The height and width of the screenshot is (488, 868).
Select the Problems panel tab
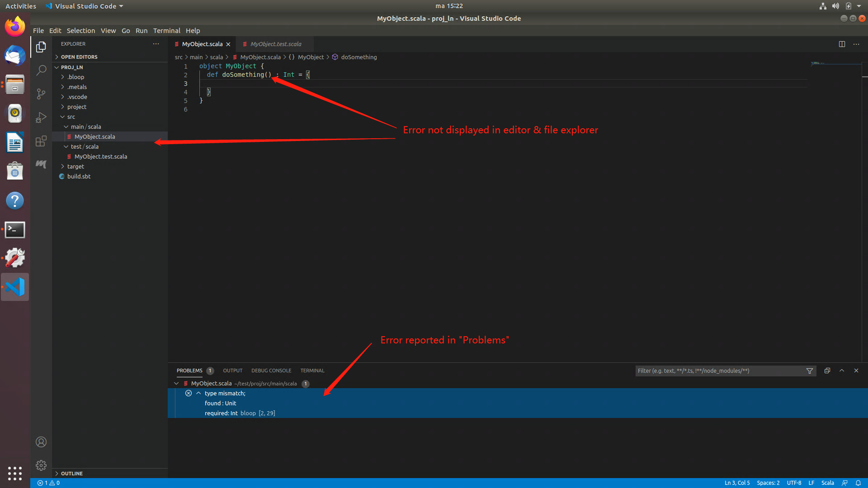click(189, 371)
